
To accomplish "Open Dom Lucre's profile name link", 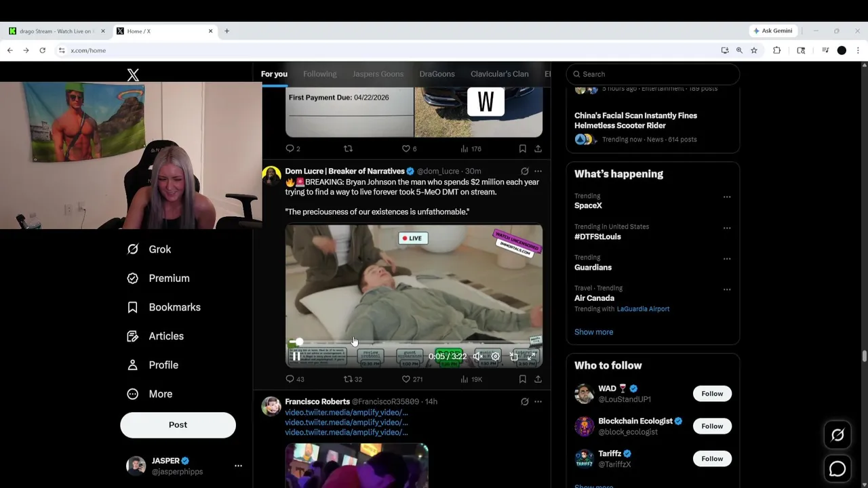I will coord(344,171).
